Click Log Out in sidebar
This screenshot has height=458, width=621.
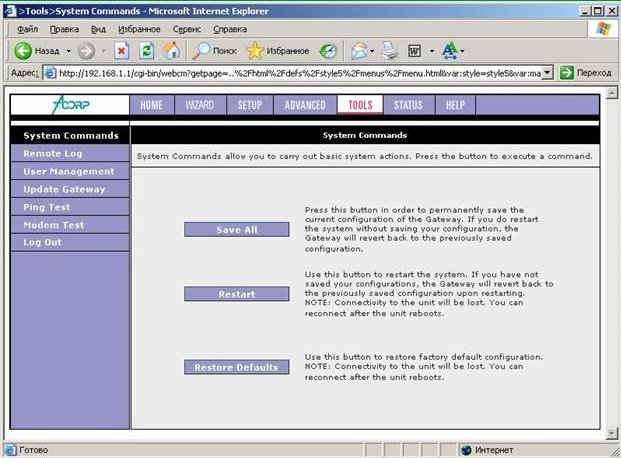tap(70, 242)
